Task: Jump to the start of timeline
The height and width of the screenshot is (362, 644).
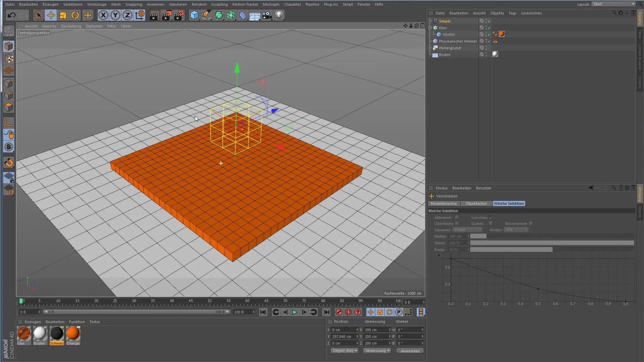Action: tap(263, 312)
